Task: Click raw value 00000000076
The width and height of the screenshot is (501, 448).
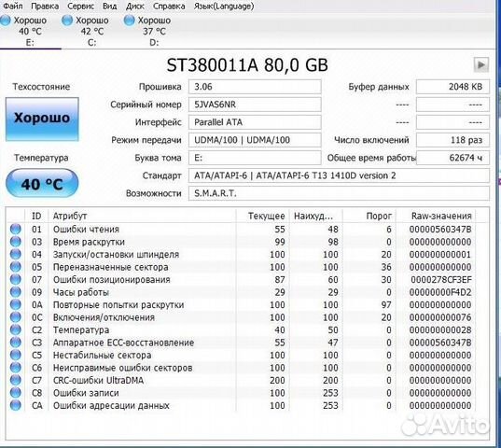Action: [440, 317]
